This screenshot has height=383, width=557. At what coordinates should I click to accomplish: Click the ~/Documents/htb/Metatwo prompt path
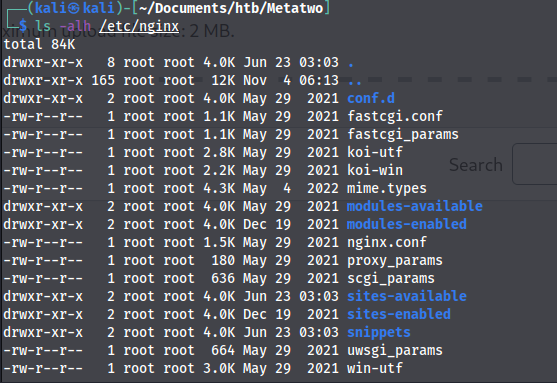click(x=231, y=8)
